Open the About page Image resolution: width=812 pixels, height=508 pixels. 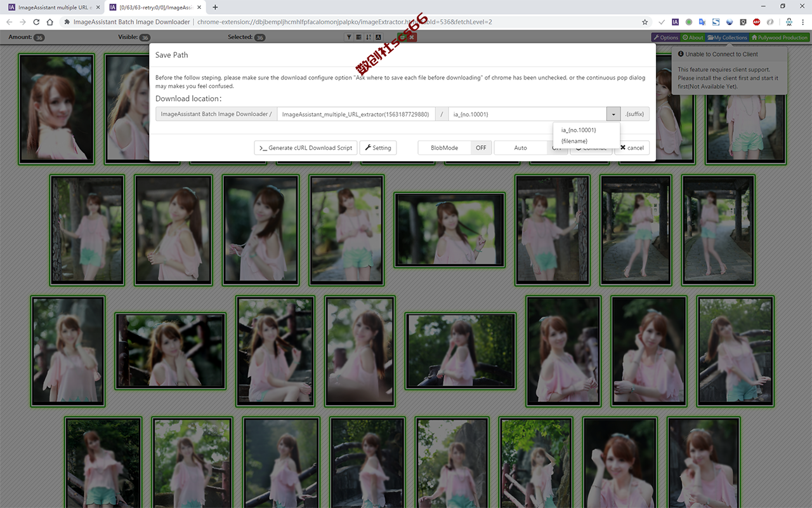coord(693,37)
